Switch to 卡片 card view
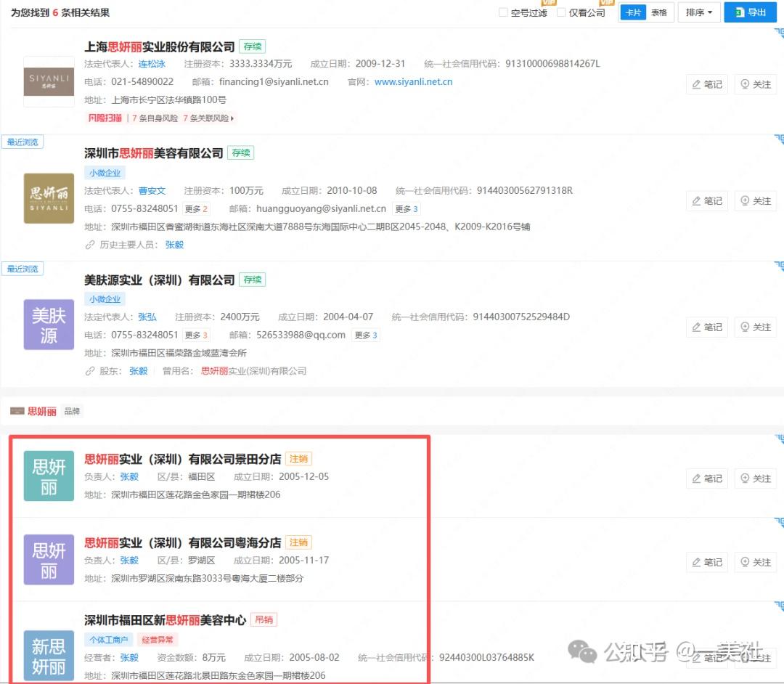 [x=633, y=12]
